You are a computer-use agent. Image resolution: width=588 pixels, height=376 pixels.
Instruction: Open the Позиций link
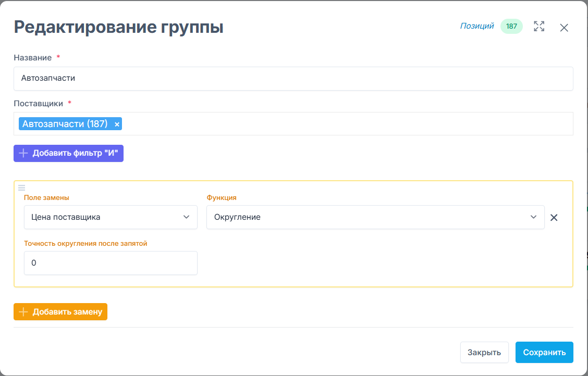[x=476, y=26]
